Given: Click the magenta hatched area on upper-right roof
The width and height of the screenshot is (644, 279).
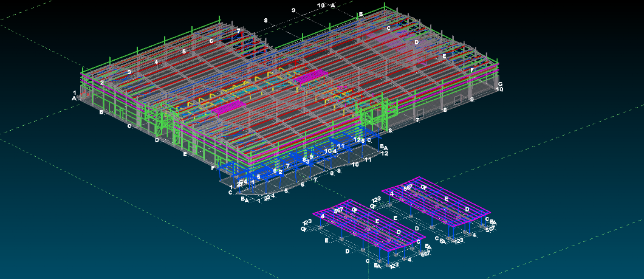Looking at the screenshot, I should (x=389, y=41).
